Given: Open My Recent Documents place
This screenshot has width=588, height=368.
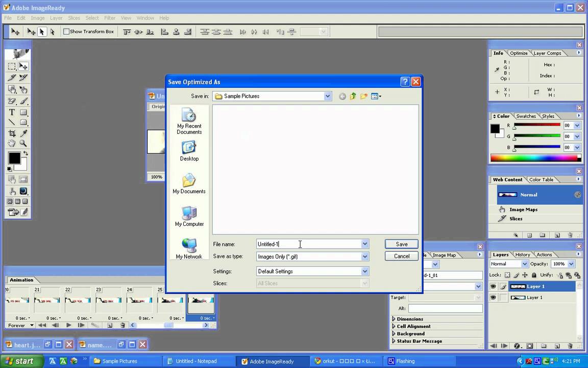Looking at the screenshot, I should [189, 121].
